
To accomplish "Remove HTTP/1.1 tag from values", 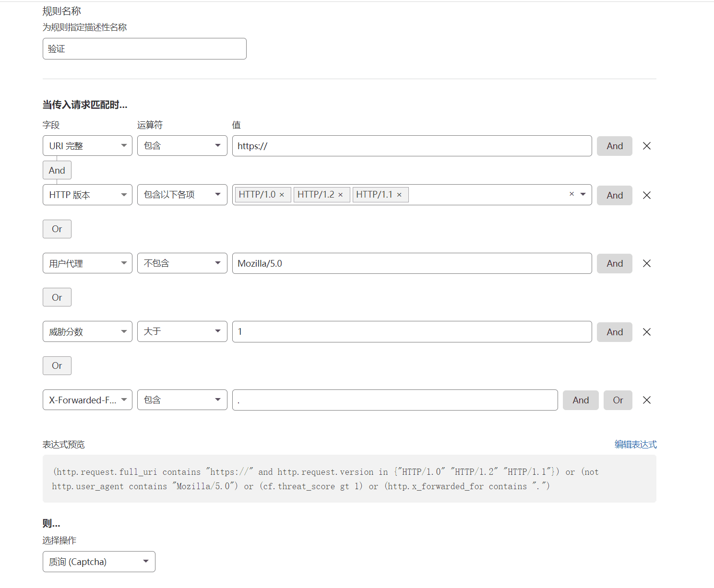I will click(399, 195).
